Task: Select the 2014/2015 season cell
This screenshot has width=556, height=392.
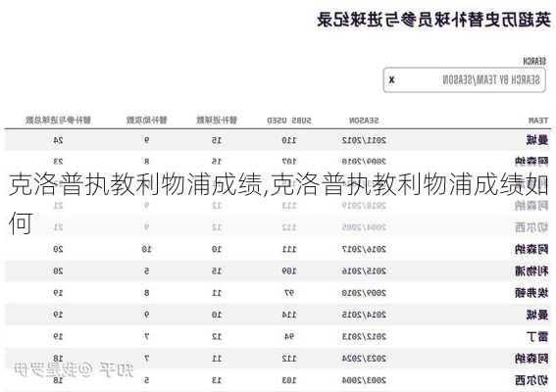Action: click(364, 315)
